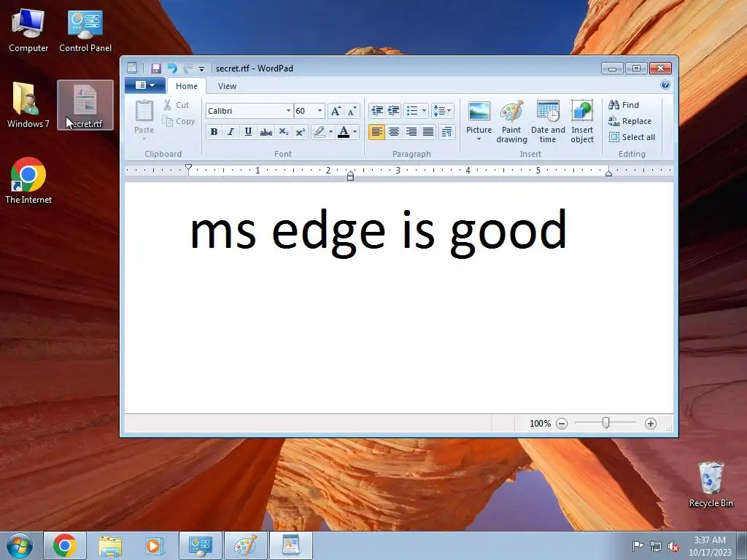The image size is (747, 560).
Task: Expand the Picture options arrow
Action: [479, 139]
